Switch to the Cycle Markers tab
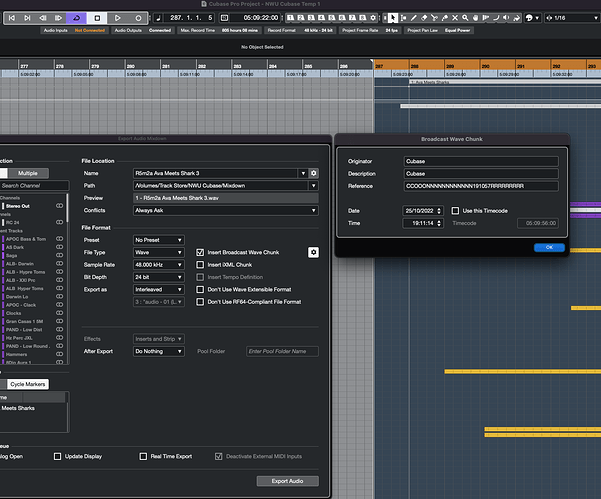601x499 pixels. click(29, 384)
